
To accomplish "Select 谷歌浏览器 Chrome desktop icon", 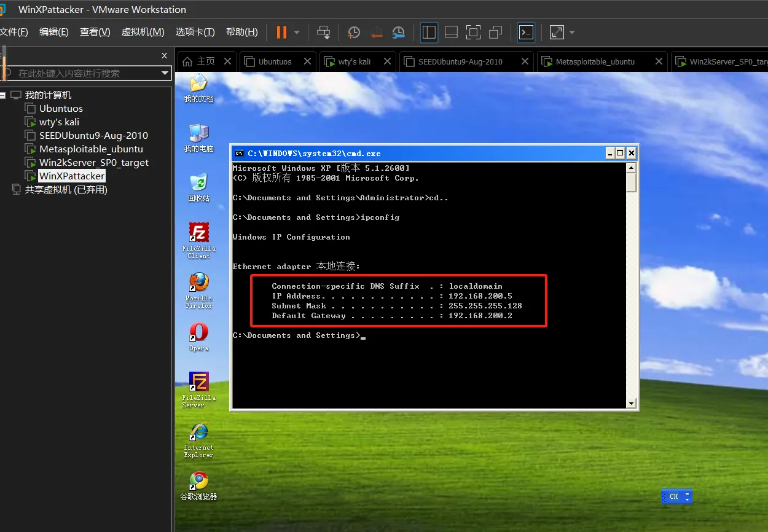I will 198,486.
